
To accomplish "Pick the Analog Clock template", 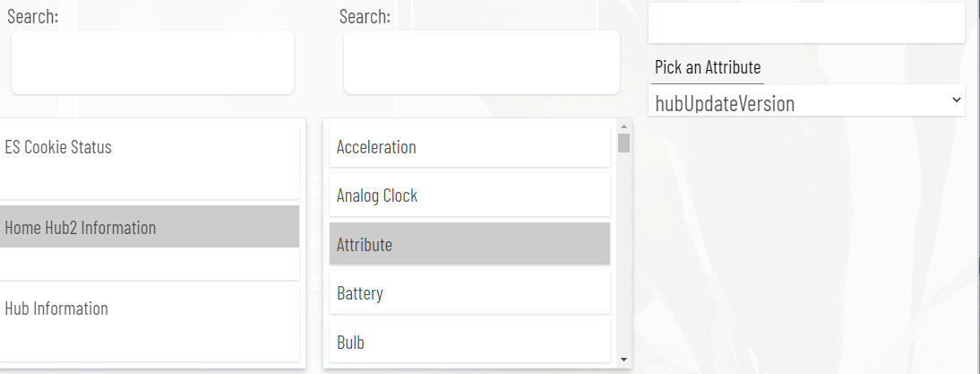I will [x=469, y=196].
